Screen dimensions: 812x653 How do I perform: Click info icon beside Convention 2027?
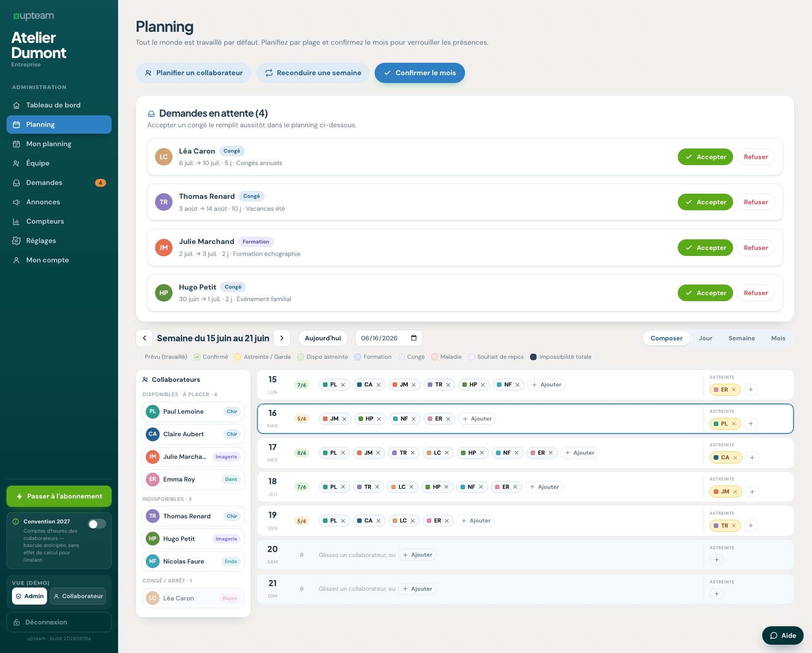16,522
